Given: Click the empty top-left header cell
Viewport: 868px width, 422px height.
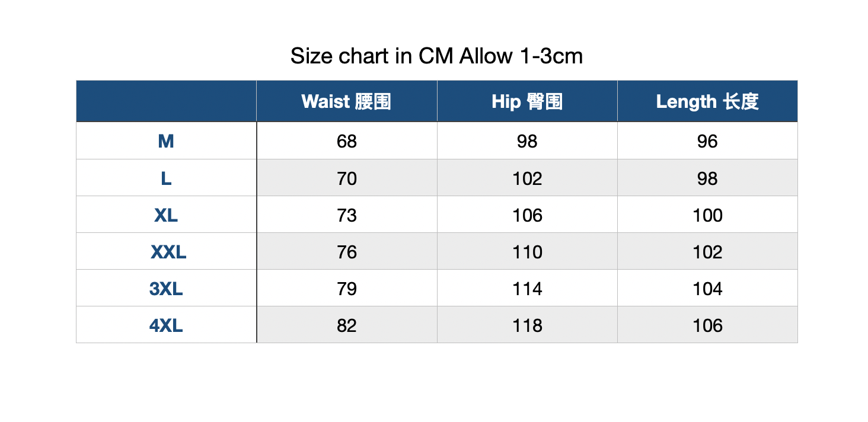Looking at the screenshot, I should [x=166, y=101].
